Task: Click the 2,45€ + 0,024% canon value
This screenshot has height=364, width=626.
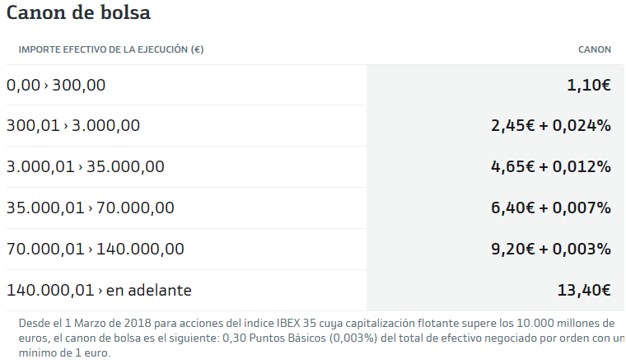Action: 550,126
